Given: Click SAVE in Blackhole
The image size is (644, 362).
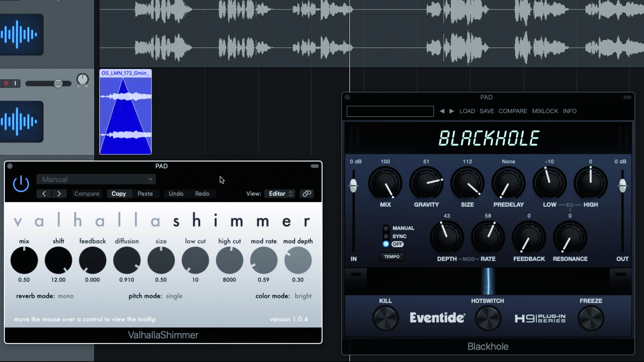Looking at the screenshot, I should point(487,111).
